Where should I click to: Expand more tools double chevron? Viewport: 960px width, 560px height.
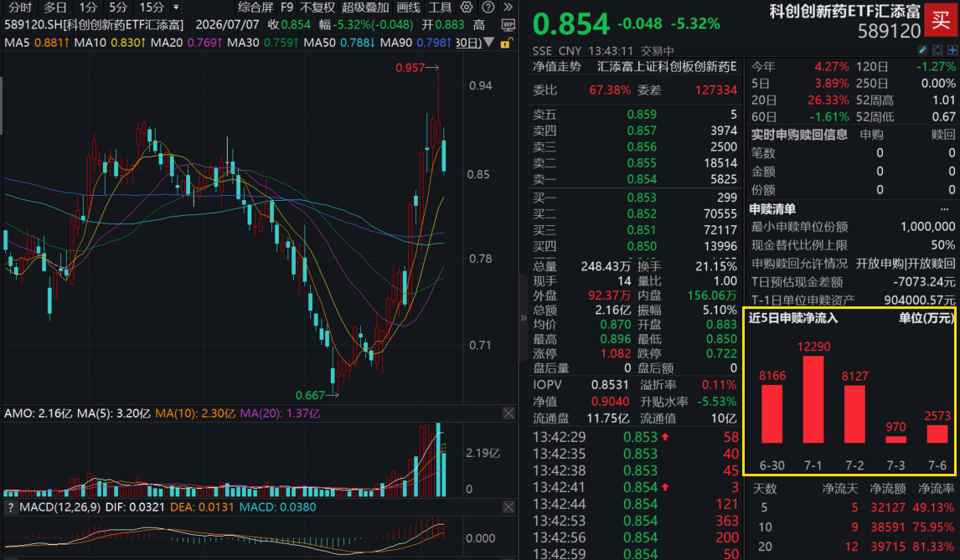[x=508, y=8]
